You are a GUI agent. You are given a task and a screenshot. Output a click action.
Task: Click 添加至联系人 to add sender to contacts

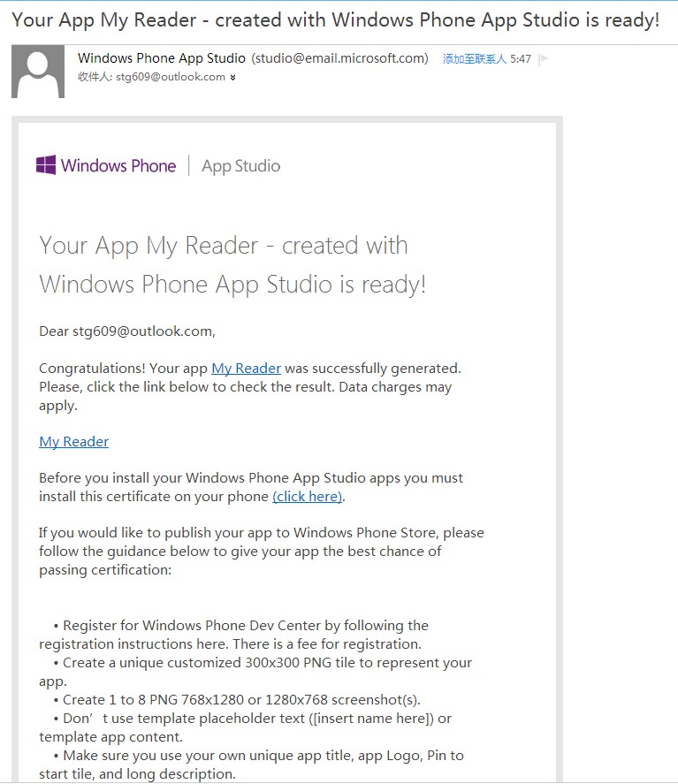tap(475, 59)
